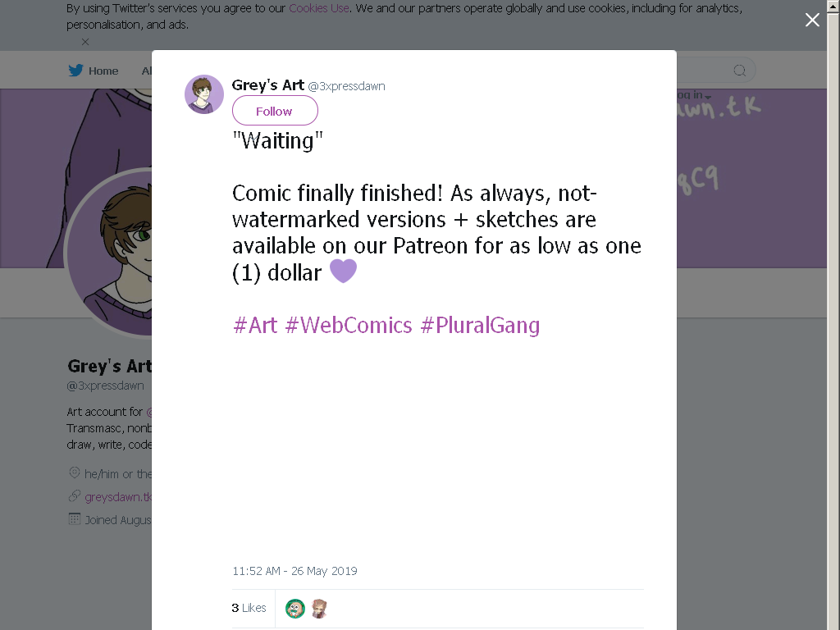840x630 pixels.
Task: Click the search magnifier icon
Action: (x=739, y=71)
